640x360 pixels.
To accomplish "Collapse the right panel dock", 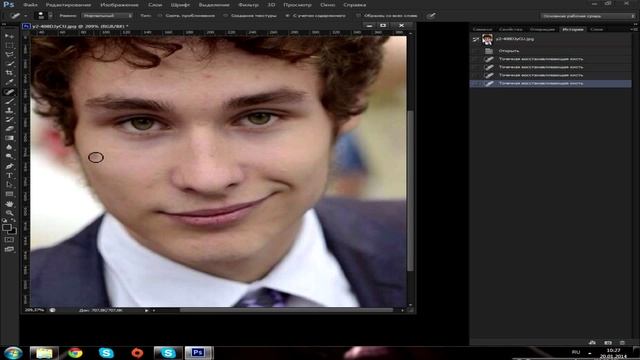I will [x=635, y=24].
